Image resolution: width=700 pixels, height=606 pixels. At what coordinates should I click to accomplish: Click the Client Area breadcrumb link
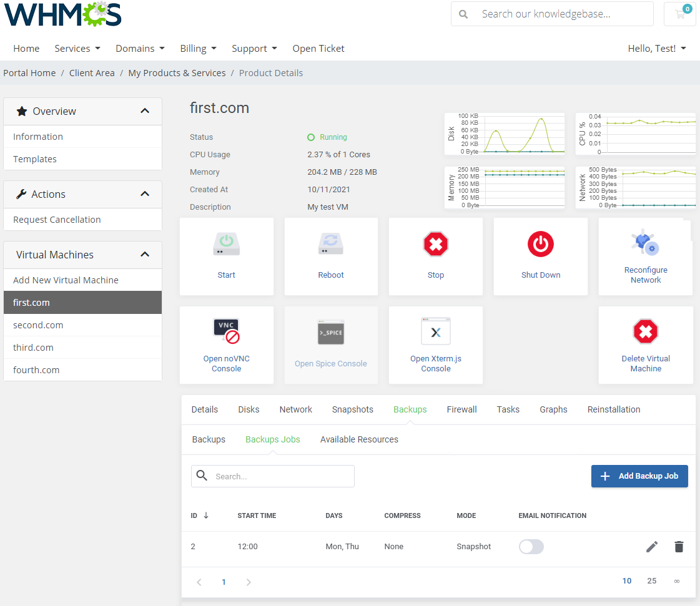click(x=92, y=73)
